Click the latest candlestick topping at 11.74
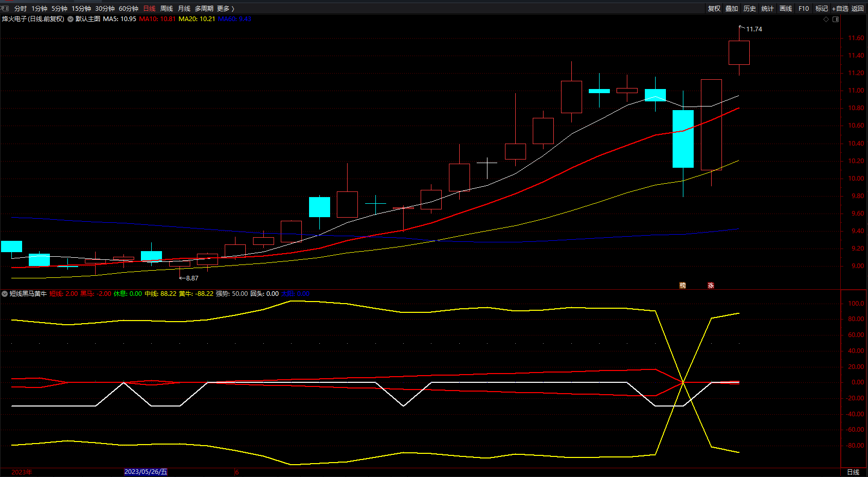Screen dimensions: 868x477 coord(739,52)
